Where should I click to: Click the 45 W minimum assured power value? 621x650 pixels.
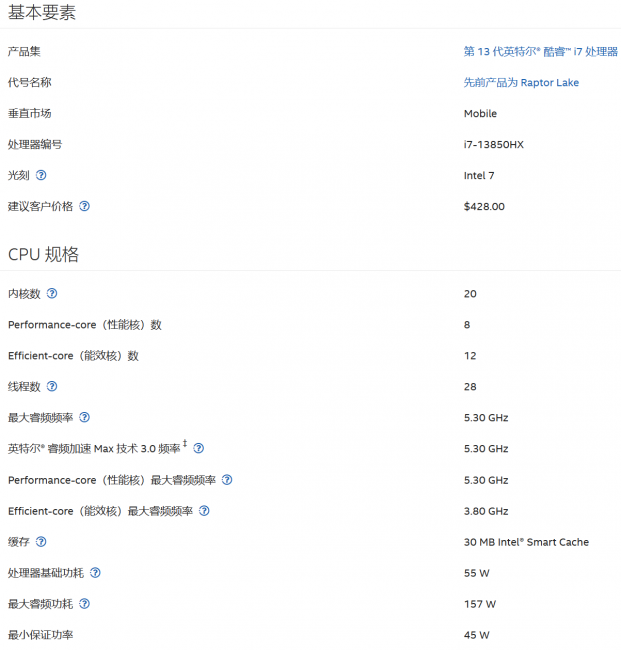476,635
